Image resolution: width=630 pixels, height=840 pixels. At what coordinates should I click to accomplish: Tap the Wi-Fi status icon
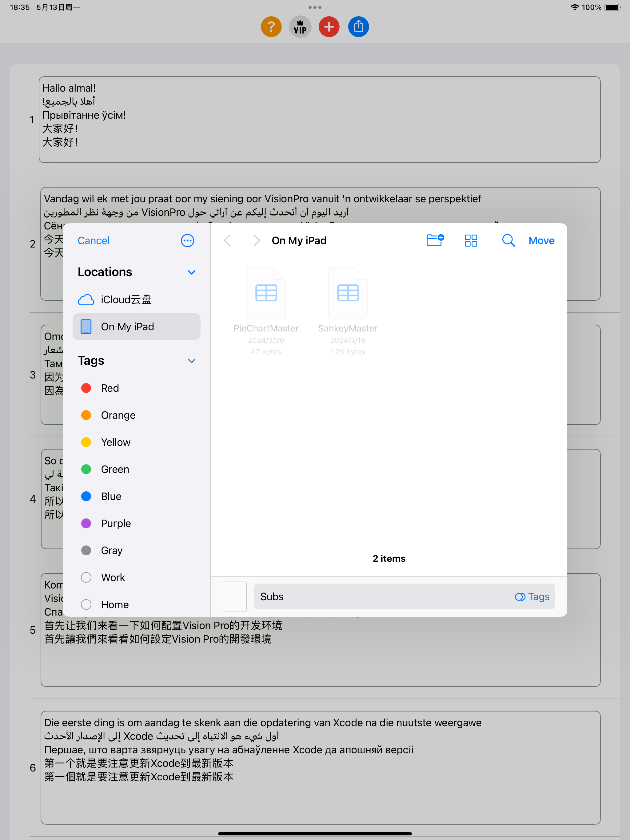pyautogui.click(x=575, y=7)
